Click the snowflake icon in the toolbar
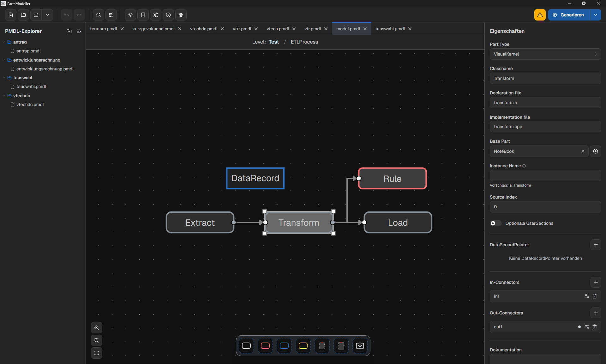This screenshot has height=364, width=606. click(x=181, y=15)
